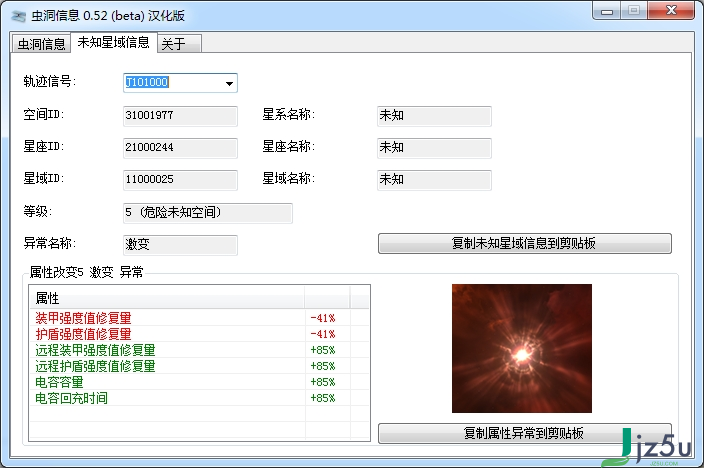Viewport: 704px width, 468px height.
Task: Expand the 轨迹信号 dropdown arrow
Action: coord(229,84)
